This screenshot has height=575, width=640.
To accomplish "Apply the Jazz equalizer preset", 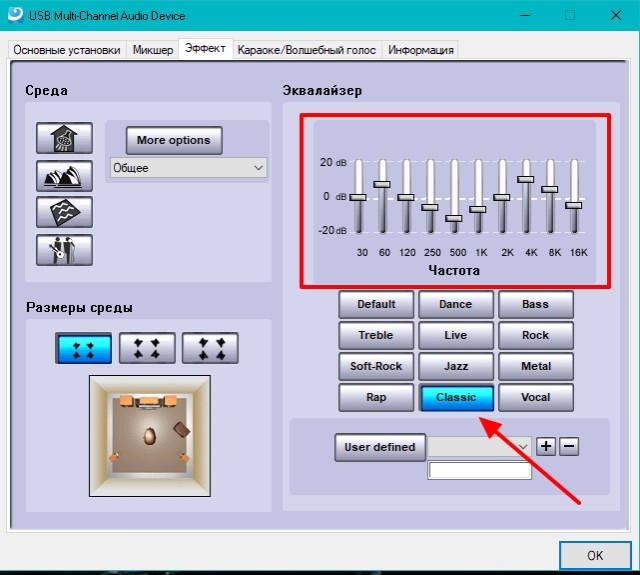I will click(456, 366).
